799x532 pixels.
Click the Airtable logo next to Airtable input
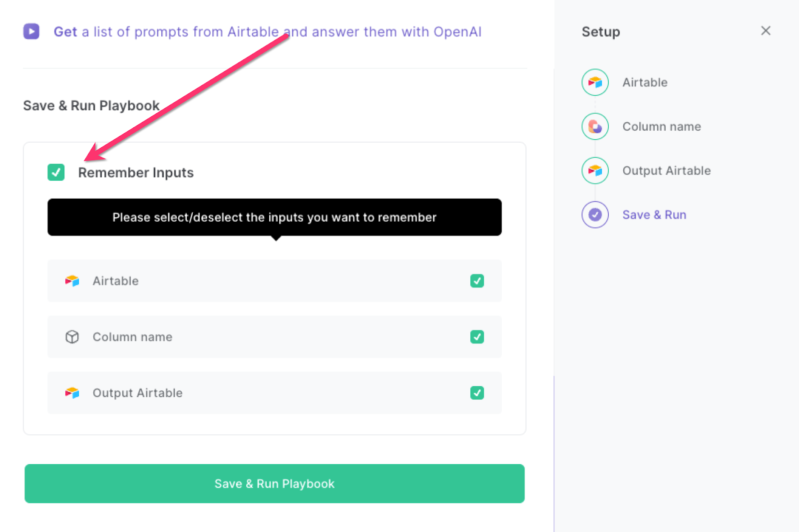coord(72,281)
